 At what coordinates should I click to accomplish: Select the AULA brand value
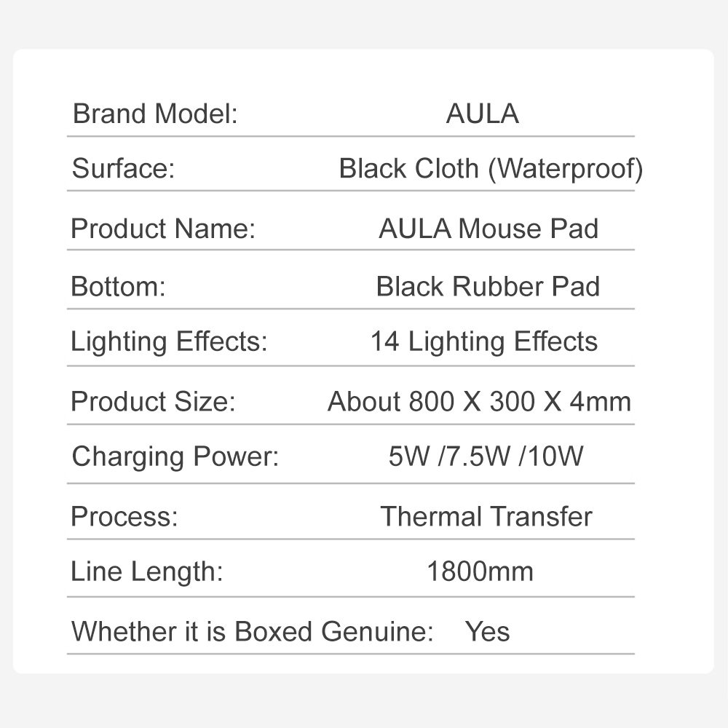482,114
